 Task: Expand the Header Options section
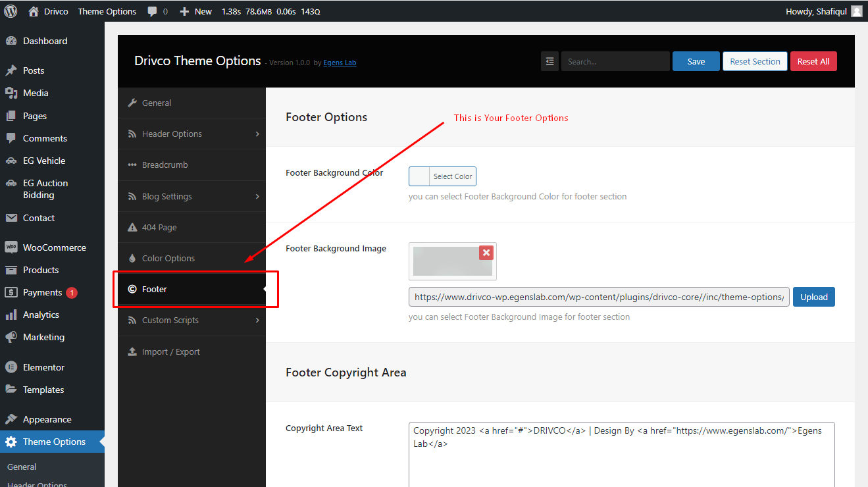point(192,134)
